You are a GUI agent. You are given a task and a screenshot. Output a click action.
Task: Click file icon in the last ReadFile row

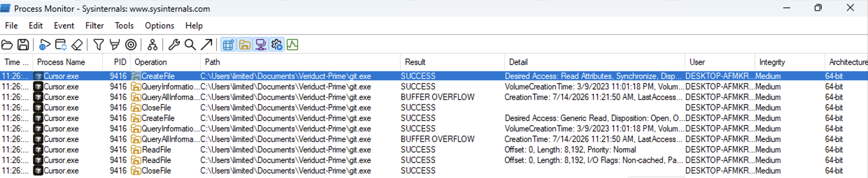coord(136,160)
